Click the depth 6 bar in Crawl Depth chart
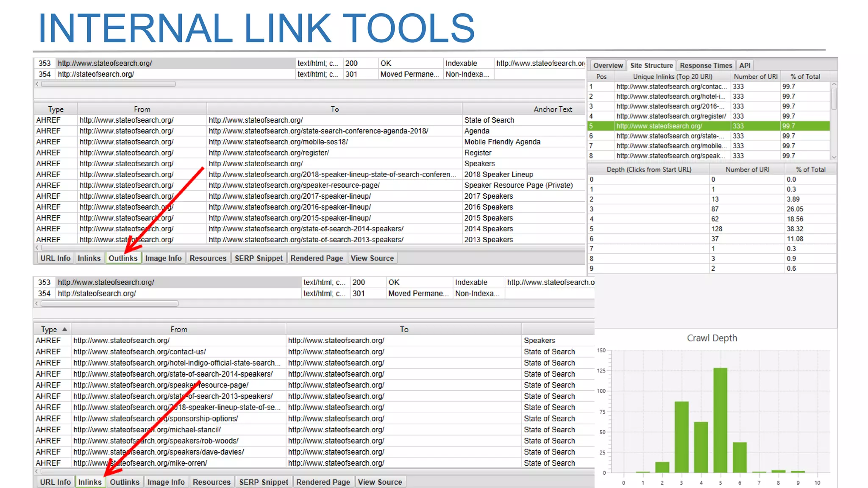The height and width of the screenshot is (488, 868). (740, 457)
